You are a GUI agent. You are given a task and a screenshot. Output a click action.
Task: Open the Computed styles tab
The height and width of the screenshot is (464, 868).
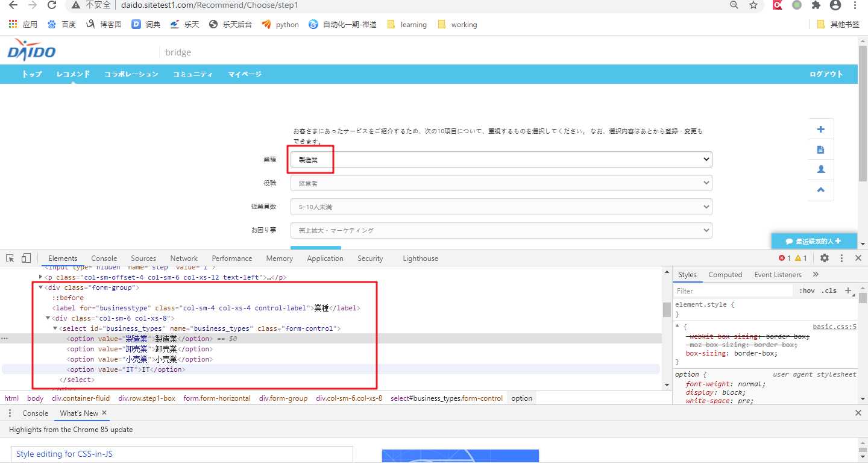[725, 275]
